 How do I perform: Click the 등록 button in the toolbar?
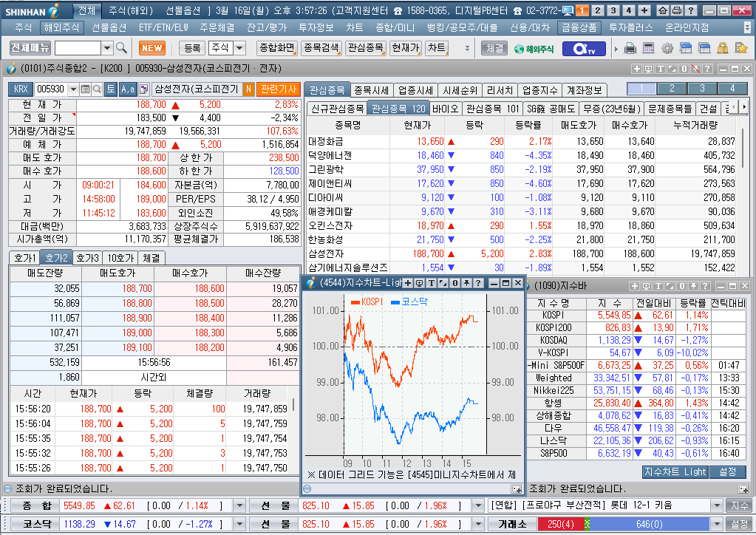pos(192,48)
